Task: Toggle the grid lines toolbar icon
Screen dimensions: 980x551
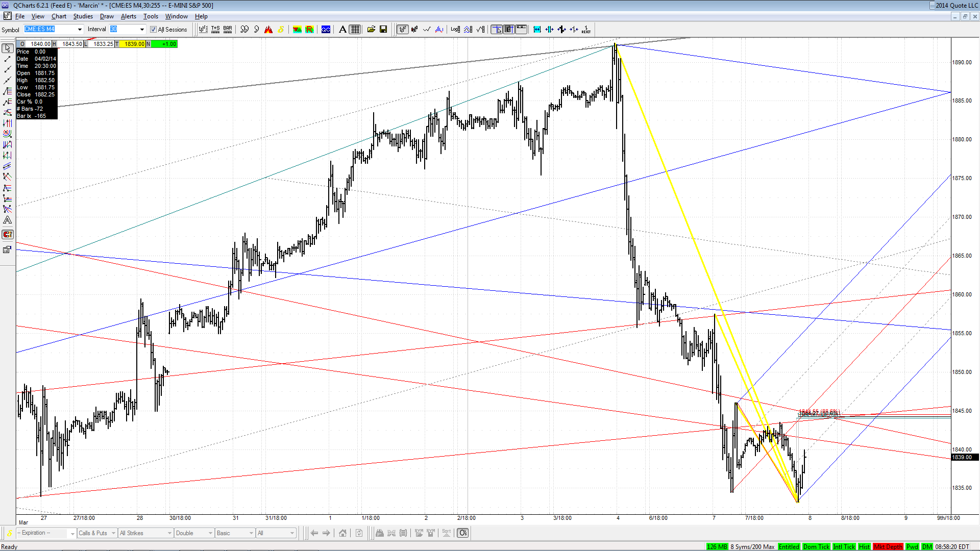Action: pos(355,30)
